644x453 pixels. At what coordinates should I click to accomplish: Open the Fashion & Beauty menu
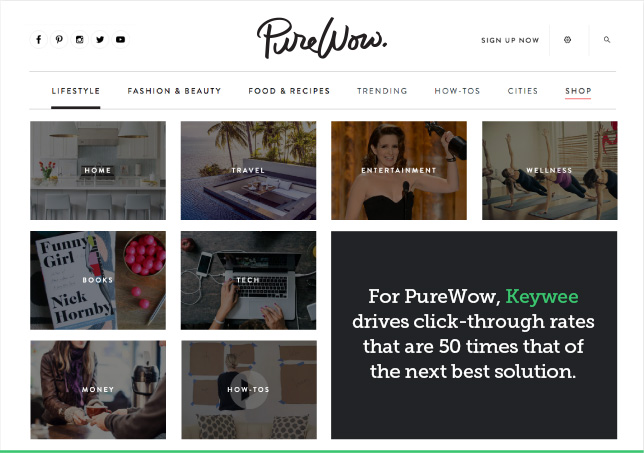click(174, 91)
